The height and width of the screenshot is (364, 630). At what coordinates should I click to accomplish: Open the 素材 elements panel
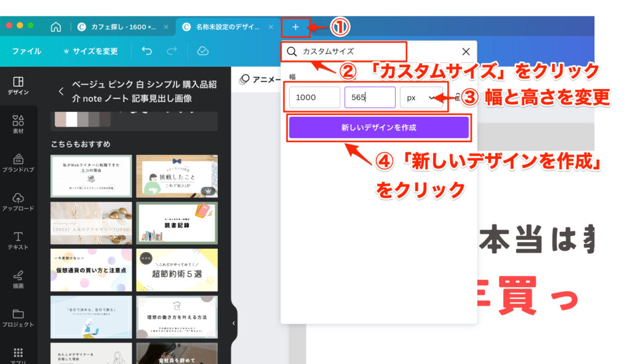click(18, 124)
